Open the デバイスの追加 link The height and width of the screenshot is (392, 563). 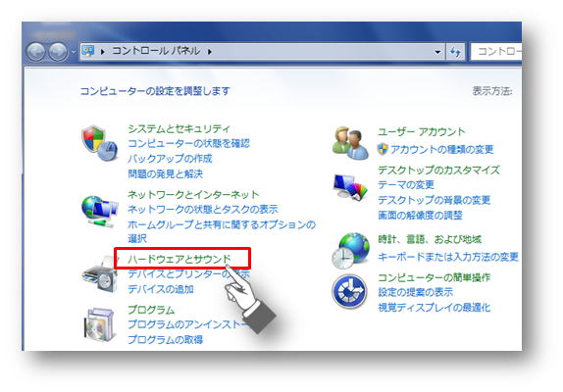click(161, 289)
